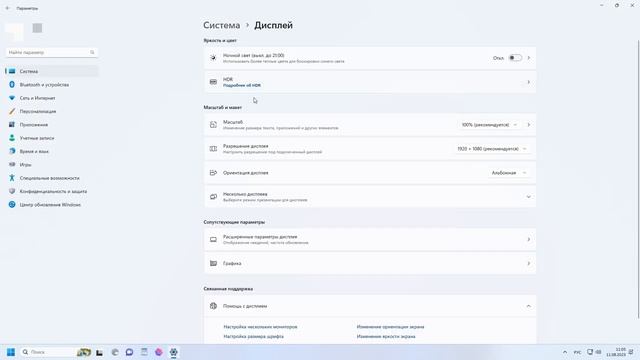Click the user profile picture
The width and height of the screenshot is (640, 360).
tap(15, 32)
